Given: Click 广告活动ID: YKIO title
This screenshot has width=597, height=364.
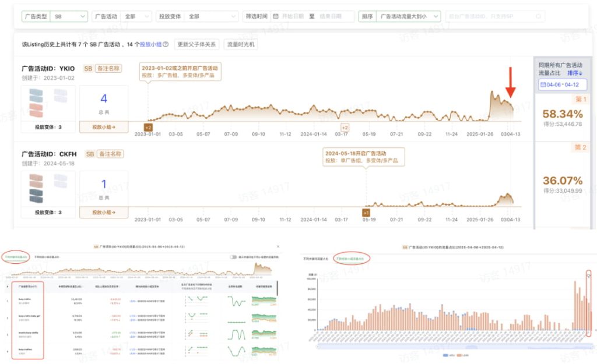Looking at the screenshot, I should tap(48, 69).
